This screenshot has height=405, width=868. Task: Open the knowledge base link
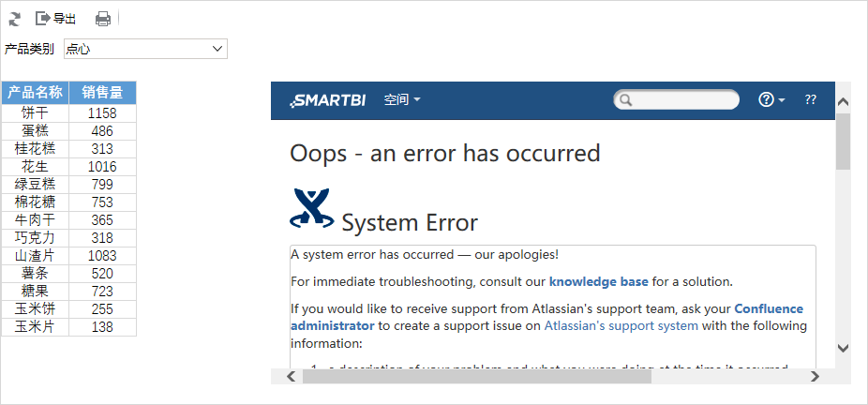click(x=598, y=281)
